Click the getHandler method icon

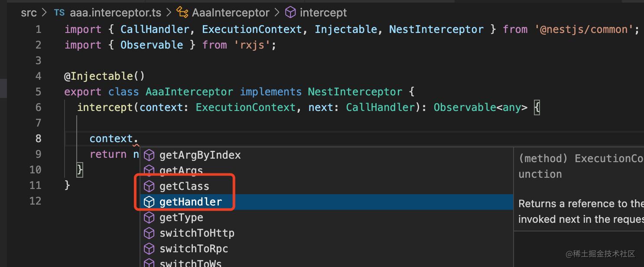[149, 202]
